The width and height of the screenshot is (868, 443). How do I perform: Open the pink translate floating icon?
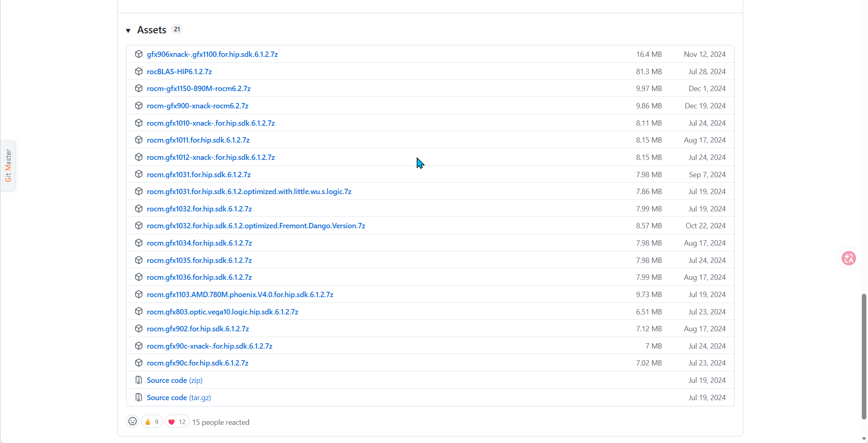click(849, 258)
